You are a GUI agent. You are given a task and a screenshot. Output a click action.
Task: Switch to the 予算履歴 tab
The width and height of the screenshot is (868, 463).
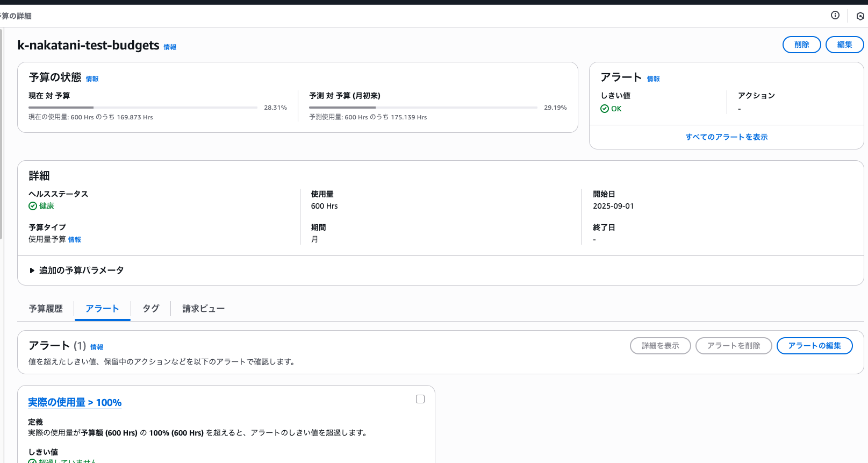click(46, 309)
